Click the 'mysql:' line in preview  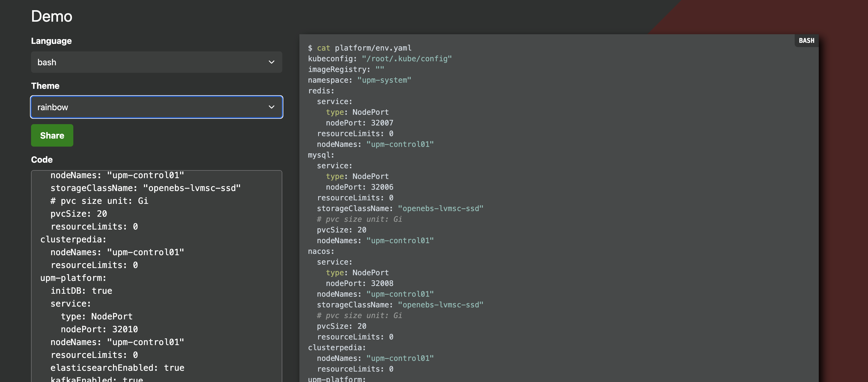321,155
